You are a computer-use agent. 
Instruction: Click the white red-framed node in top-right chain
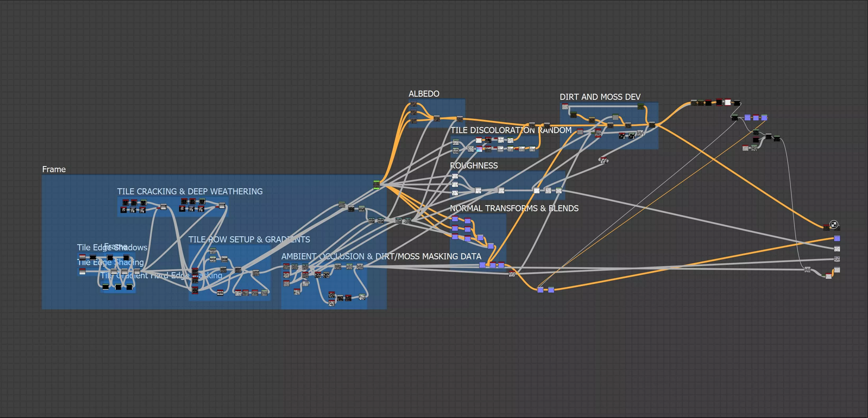point(728,102)
